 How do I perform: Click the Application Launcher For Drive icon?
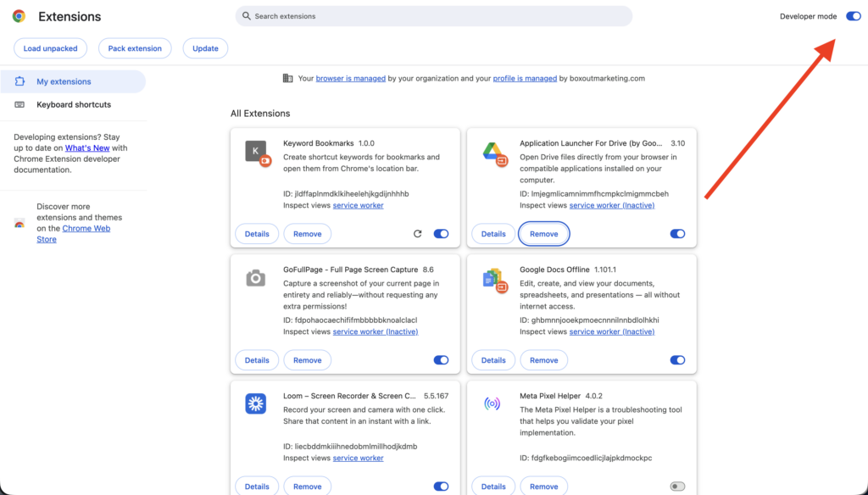[x=493, y=153]
